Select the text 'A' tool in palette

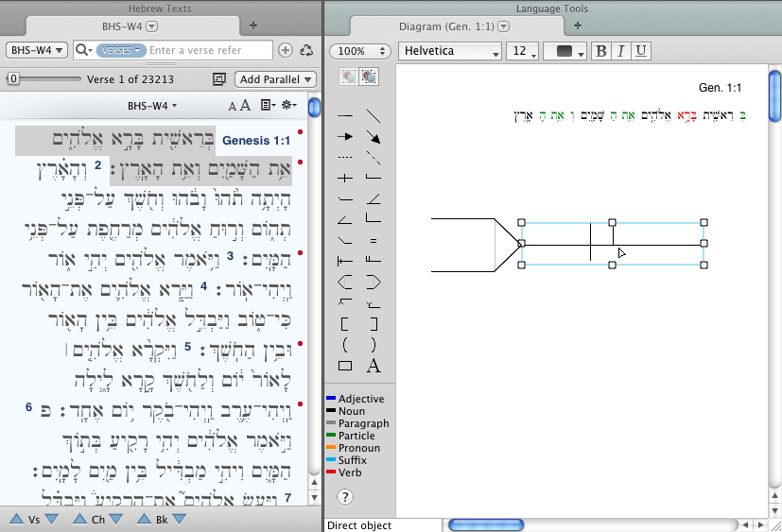pyautogui.click(x=374, y=366)
